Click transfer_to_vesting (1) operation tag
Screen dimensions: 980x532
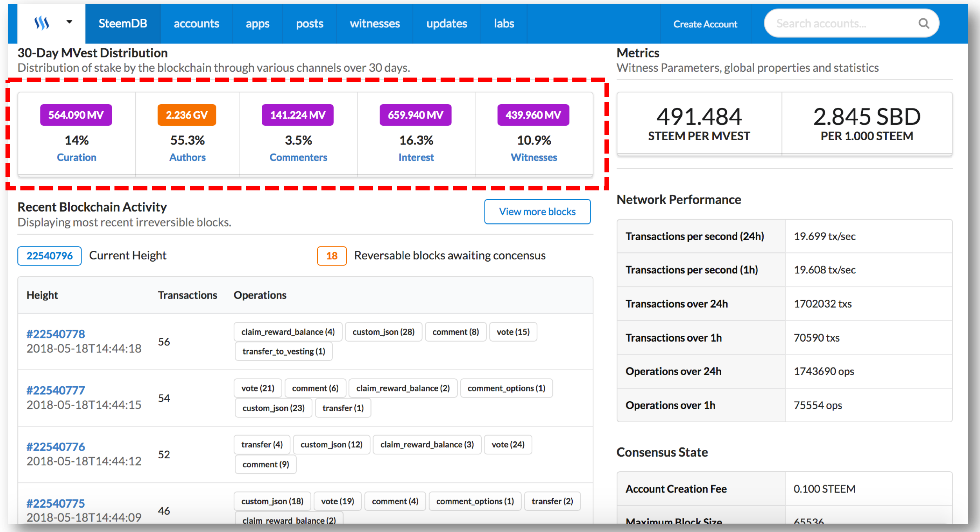283,351
